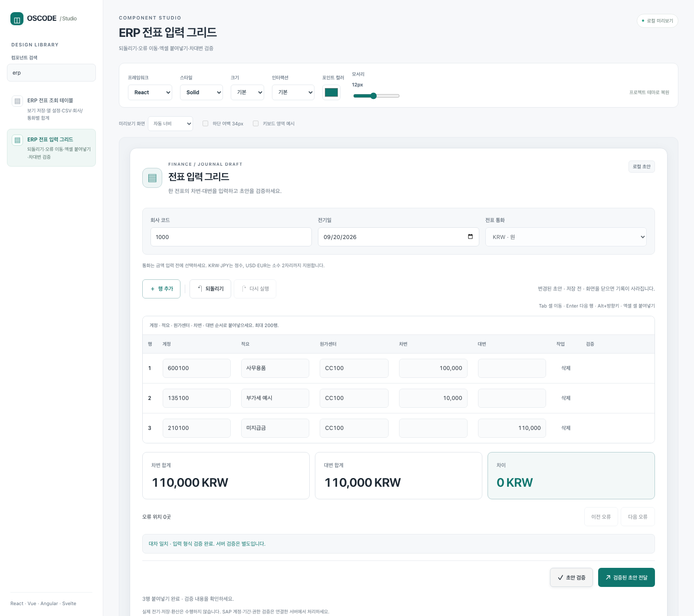The image size is (694, 616).
Task: Open the 스타일 Solid dropdown
Action: coord(201,92)
